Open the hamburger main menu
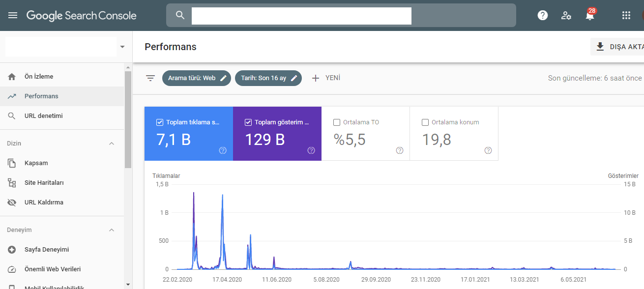Image resolution: width=644 pixels, height=289 pixels. tap(13, 15)
